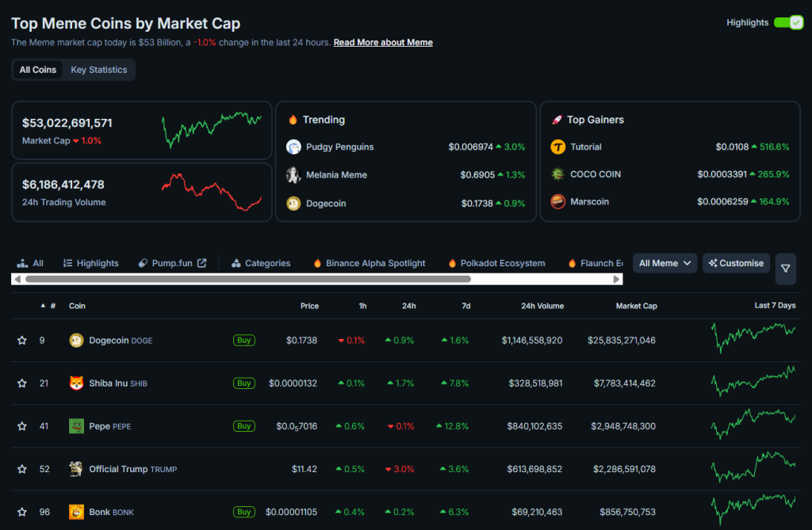Open the Customise button
Image resolution: width=812 pixels, height=530 pixels.
(x=736, y=263)
